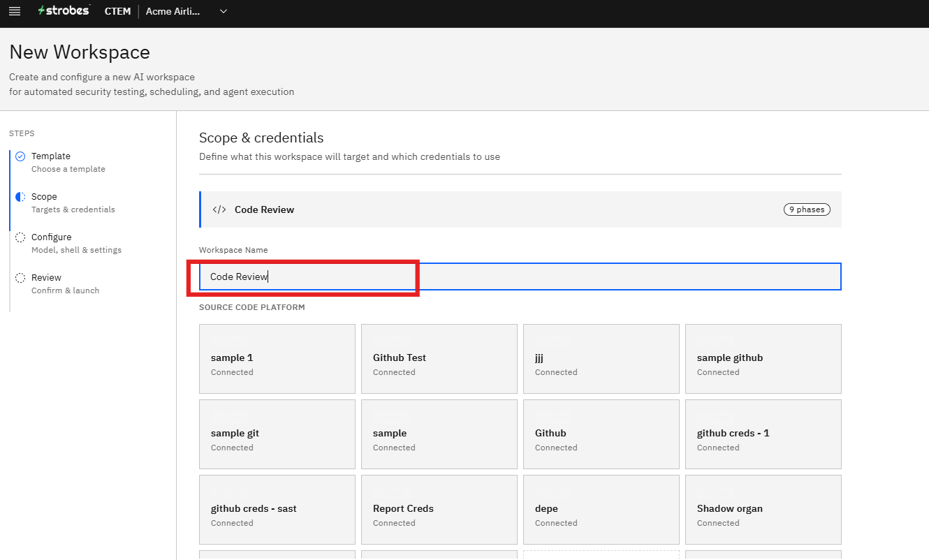Select the github creds - sast card
Image resolution: width=929 pixels, height=560 pixels.
277,510
